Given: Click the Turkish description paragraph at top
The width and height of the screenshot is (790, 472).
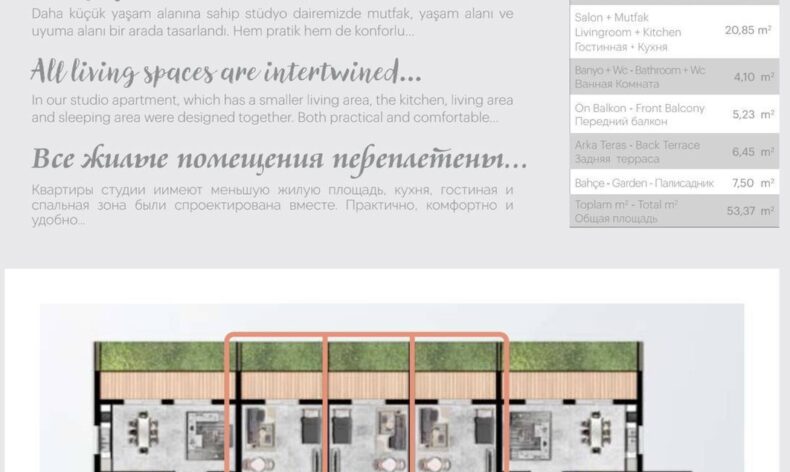Looking at the screenshot, I should click(272, 23).
